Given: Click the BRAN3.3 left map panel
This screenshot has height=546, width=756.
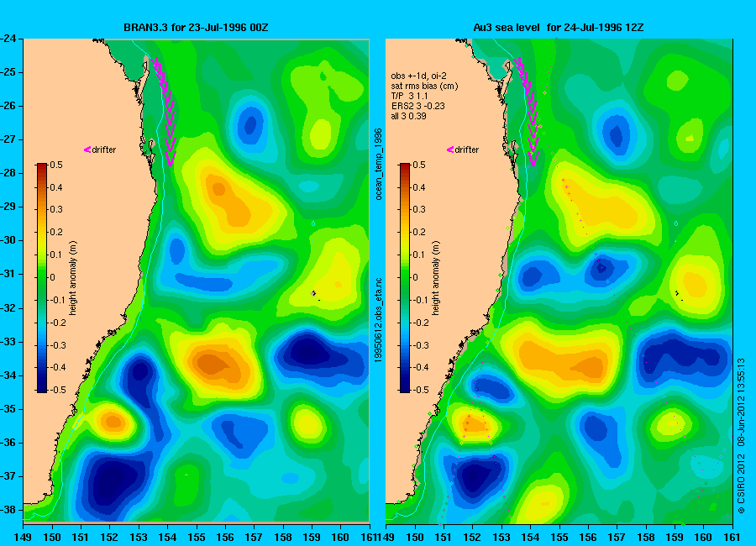Looking at the screenshot, I should pos(197,281).
